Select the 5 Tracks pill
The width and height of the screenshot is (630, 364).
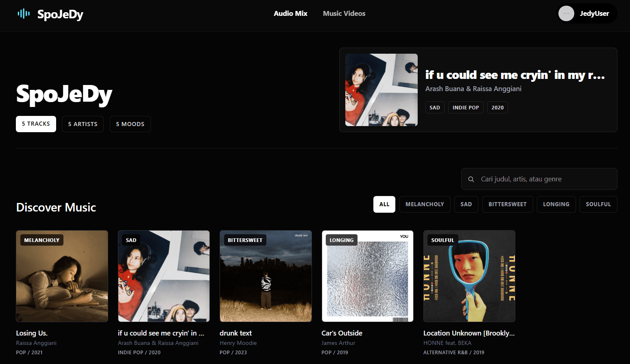tap(36, 124)
